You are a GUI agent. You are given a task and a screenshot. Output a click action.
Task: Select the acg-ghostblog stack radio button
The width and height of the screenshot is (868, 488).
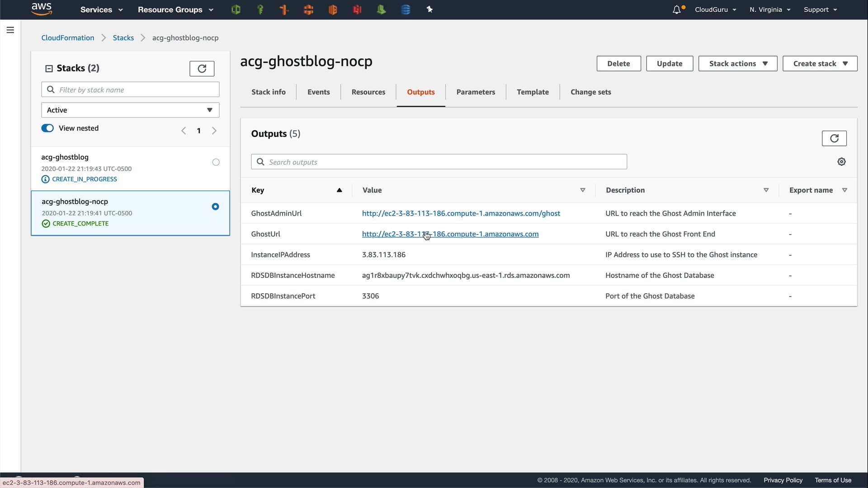pyautogui.click(x=216, y=162)
